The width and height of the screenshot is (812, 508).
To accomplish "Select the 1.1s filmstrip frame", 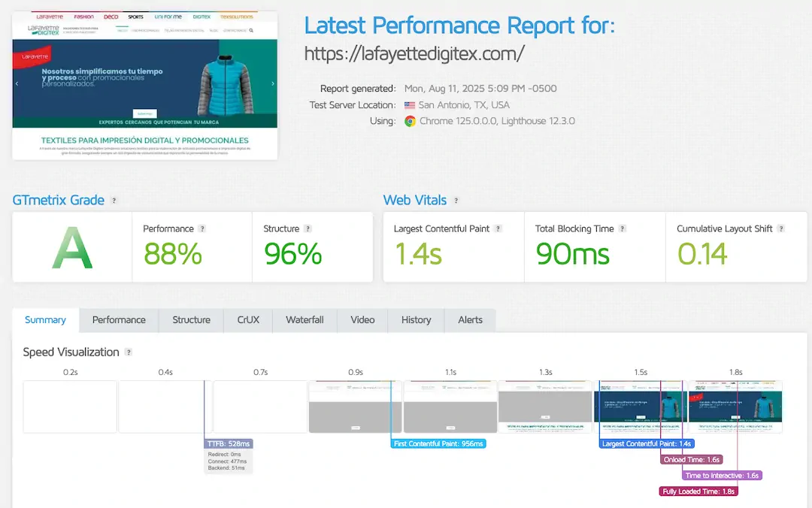I will 450,407.
